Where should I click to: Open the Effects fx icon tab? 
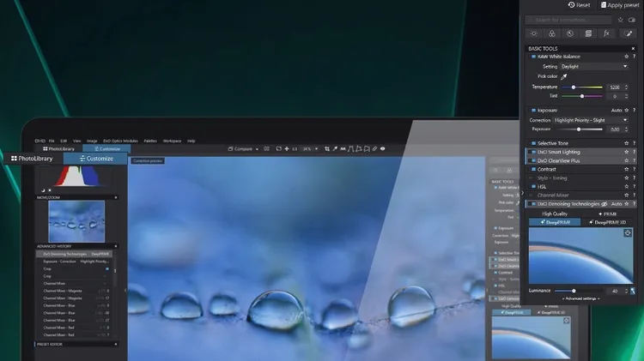click(606, 33)
